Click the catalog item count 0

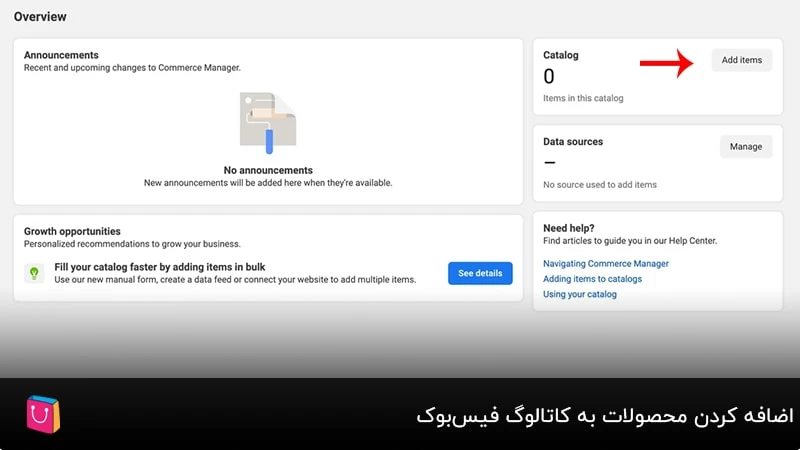tap(548, 77)
